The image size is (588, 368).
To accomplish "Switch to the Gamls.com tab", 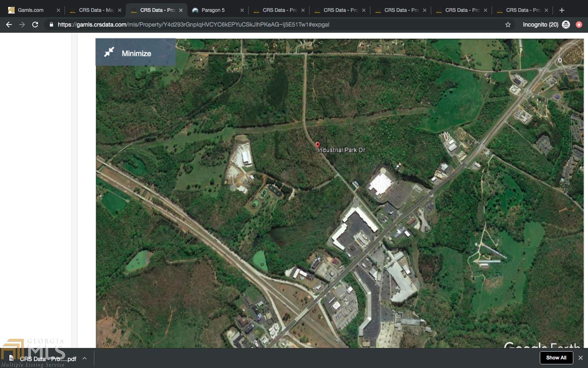I will [33, 10].
